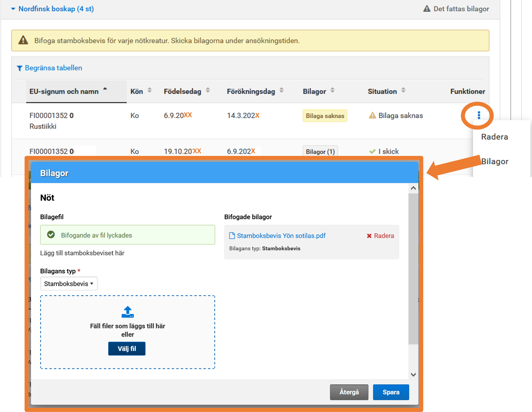Screen dimensions: 532x412
Task: Collapse the Nordfinsk boskap (4 st) section
Action: click(13, 9)
